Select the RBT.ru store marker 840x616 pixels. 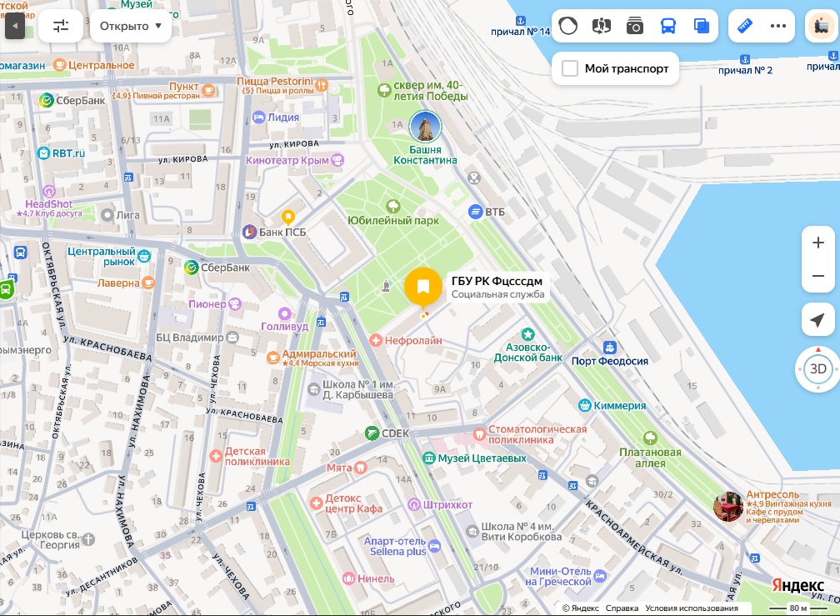[44, 153]
